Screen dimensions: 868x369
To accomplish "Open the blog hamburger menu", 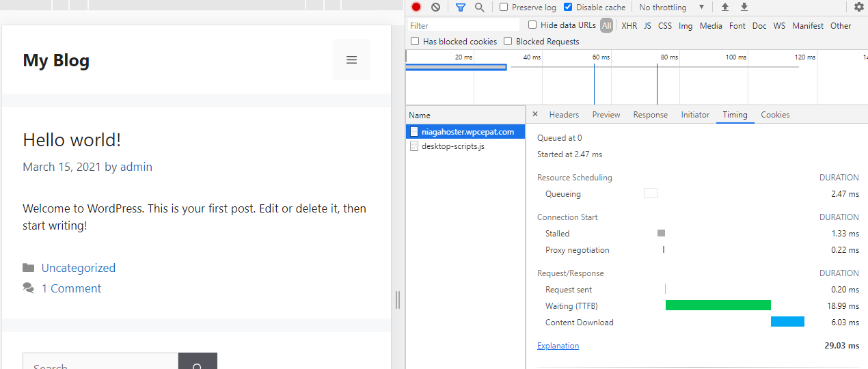I will [x=351, y=60].
